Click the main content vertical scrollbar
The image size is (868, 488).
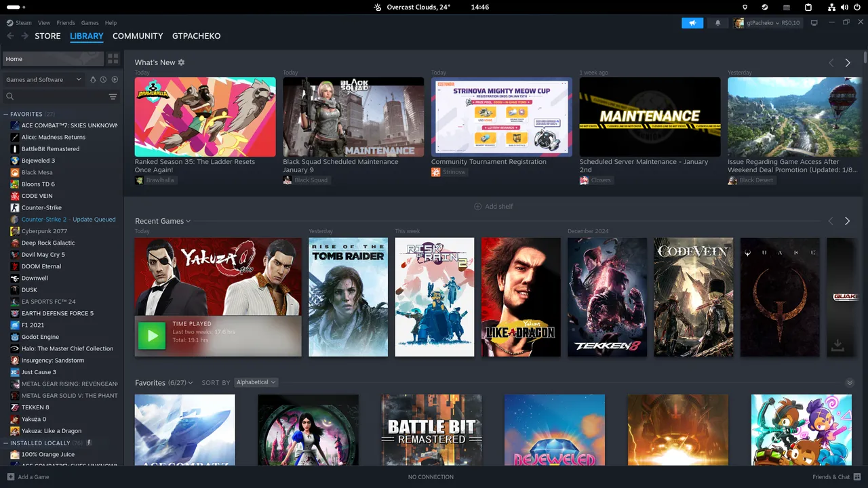point(865,59)
